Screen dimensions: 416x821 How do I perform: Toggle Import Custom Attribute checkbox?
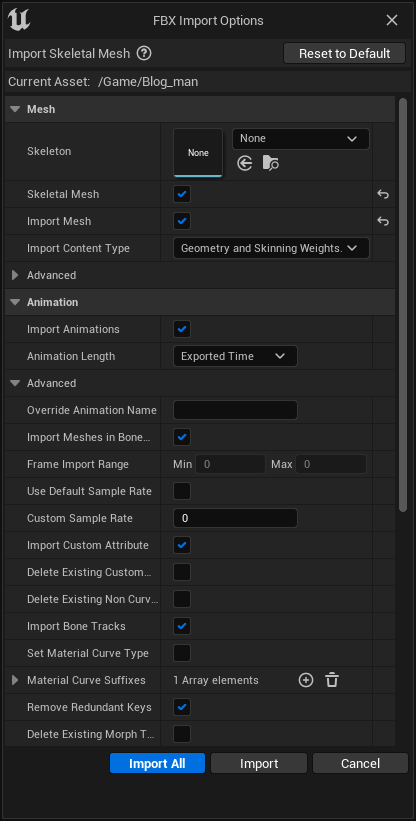[x=182, y=545]
